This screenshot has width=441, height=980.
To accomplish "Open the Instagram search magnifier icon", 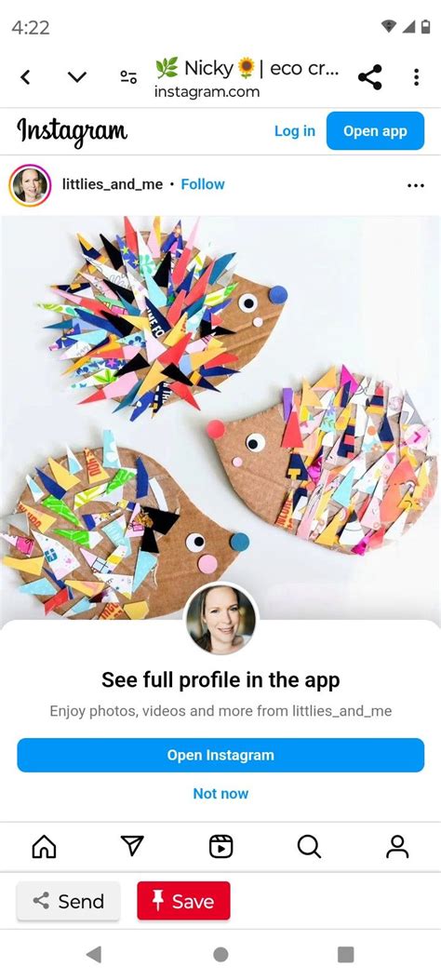I will (309, 847).
